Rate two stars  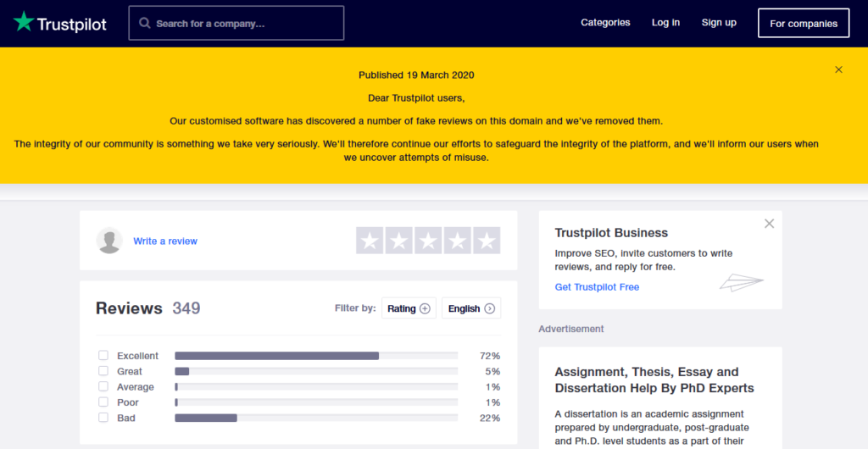(399, 241)
